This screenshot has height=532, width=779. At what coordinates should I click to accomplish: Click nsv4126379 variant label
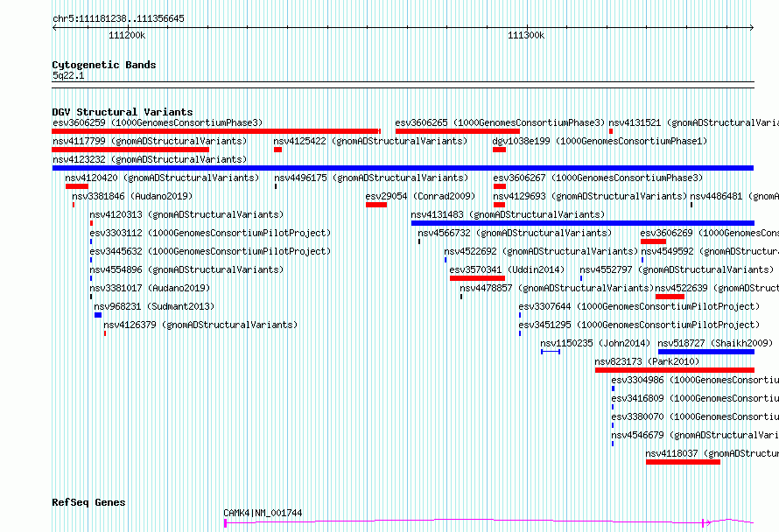[x=200, y=325]
